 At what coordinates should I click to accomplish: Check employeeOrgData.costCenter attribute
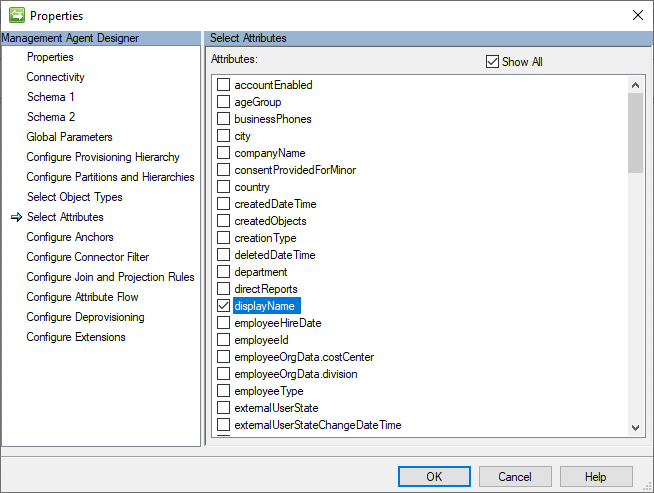[224, 357]
